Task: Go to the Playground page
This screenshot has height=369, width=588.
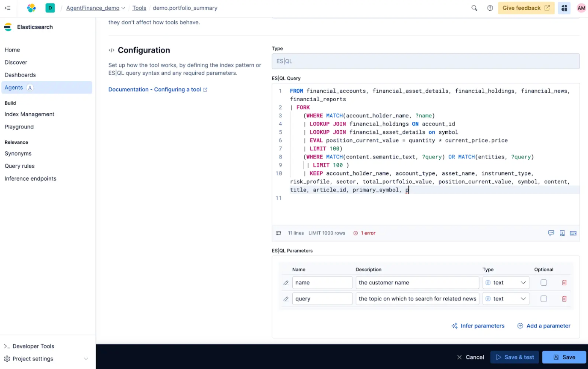Action: pyautogui.click(x=19, y=126)
